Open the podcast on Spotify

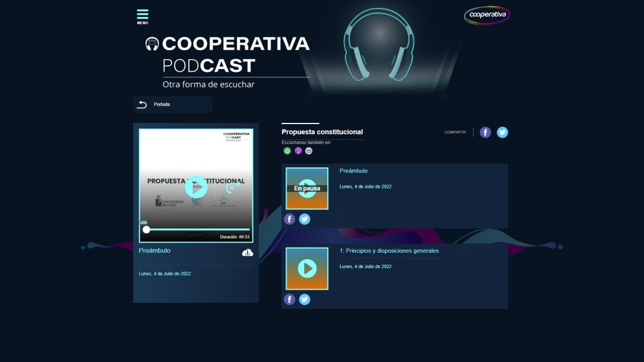(x=287, y=150)
